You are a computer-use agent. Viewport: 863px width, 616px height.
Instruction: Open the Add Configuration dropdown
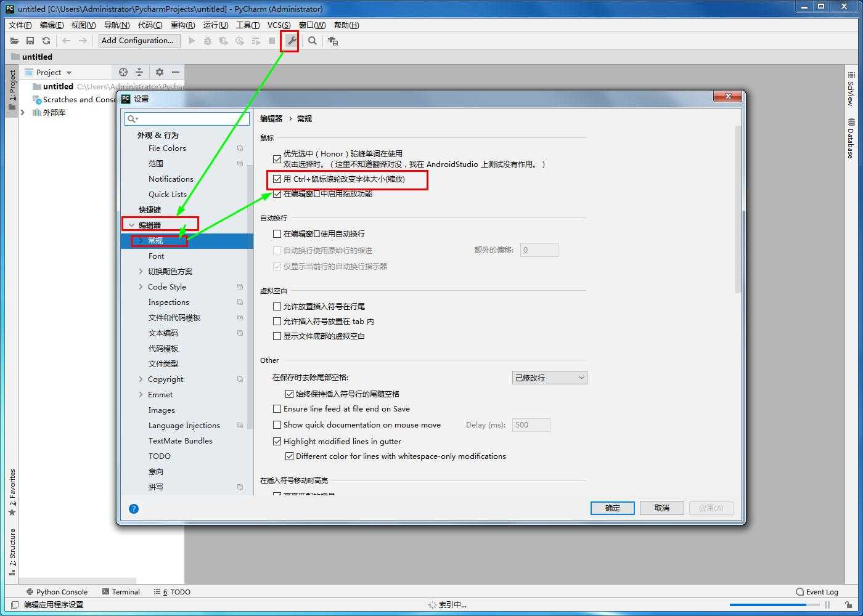(x=139, y=41)
